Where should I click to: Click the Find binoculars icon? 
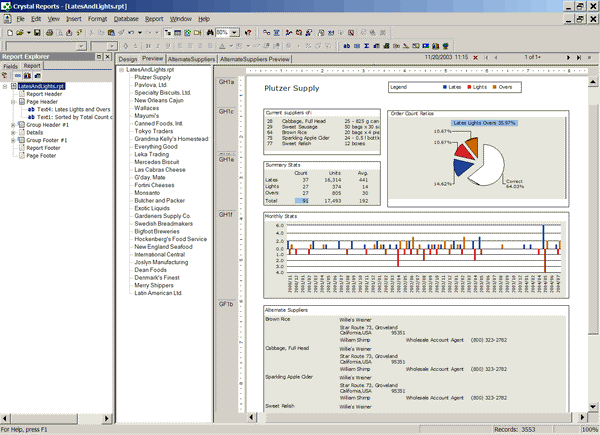pyautogui.click(x=210, y=33)
